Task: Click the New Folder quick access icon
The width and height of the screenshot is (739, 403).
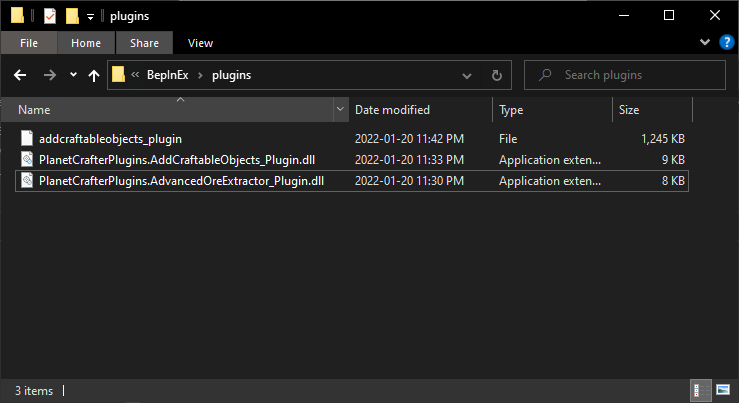Action: (x=72, y=16)
